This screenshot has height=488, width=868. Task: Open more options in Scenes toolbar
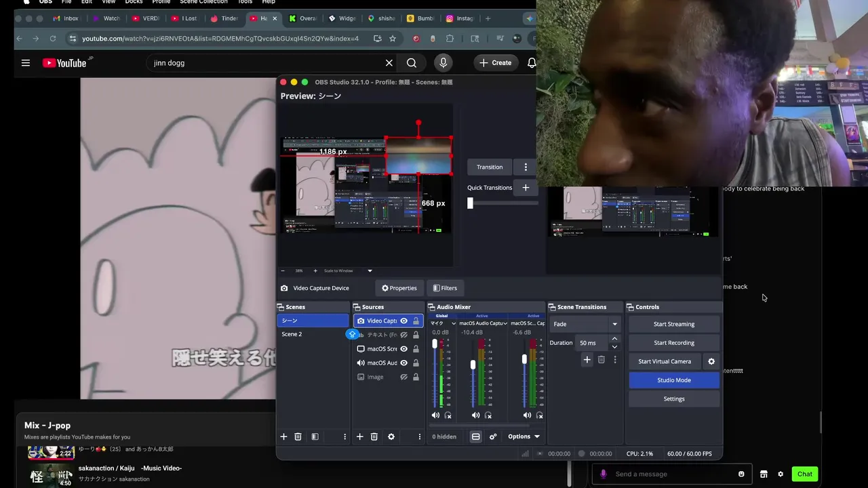tap(344, 436)
